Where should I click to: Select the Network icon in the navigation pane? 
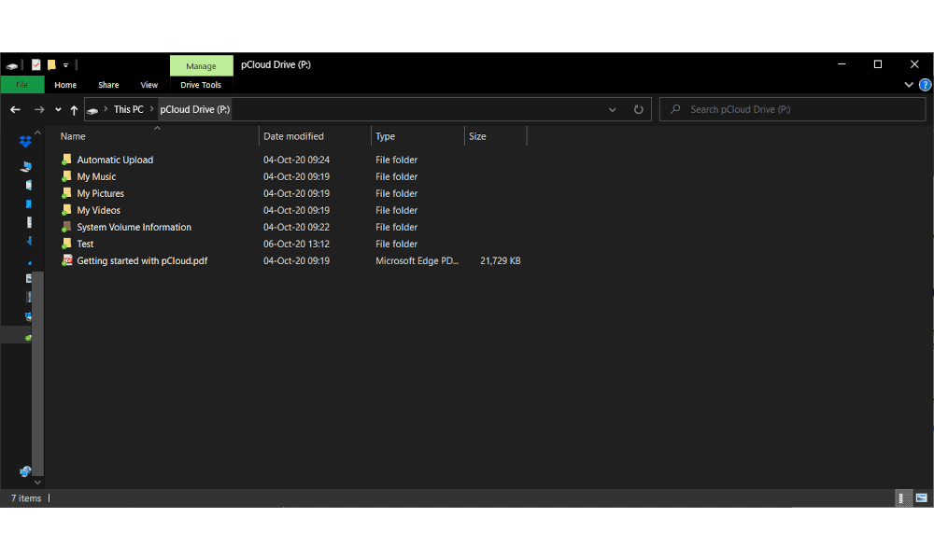coord(25,472)
